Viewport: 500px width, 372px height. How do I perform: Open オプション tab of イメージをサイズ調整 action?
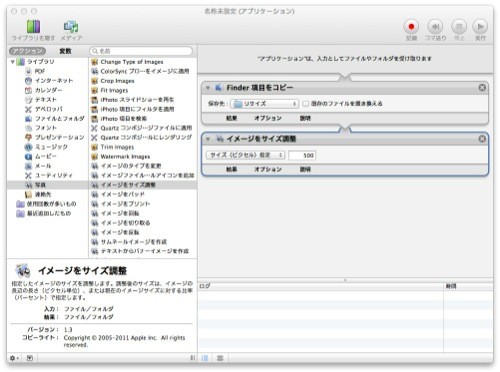[x=268, y=170]
